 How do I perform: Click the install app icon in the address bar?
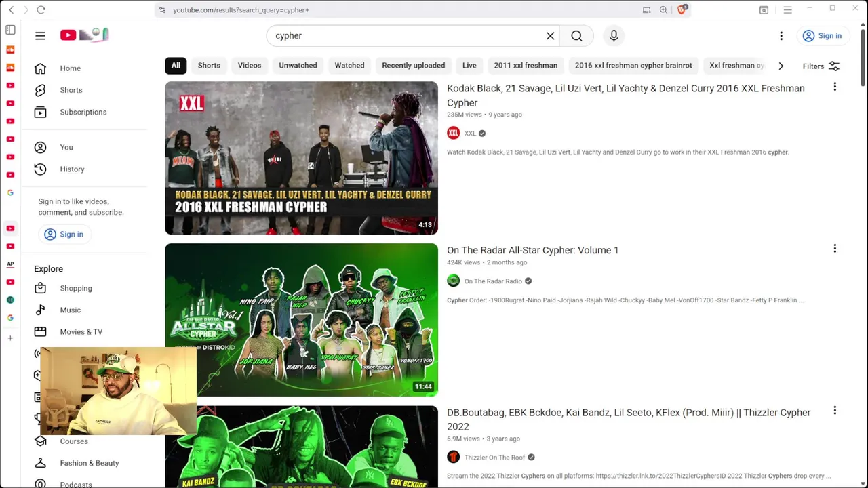646,9
